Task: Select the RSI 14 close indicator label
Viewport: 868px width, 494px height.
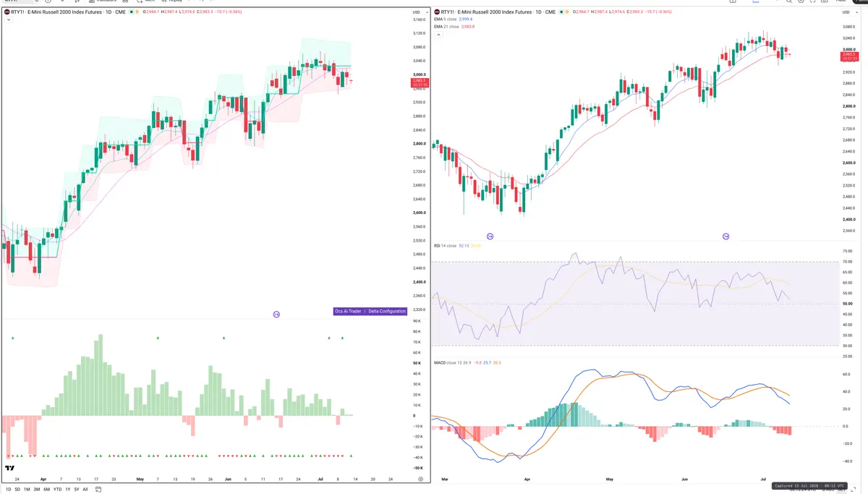Action: click(x=444, y=246)
